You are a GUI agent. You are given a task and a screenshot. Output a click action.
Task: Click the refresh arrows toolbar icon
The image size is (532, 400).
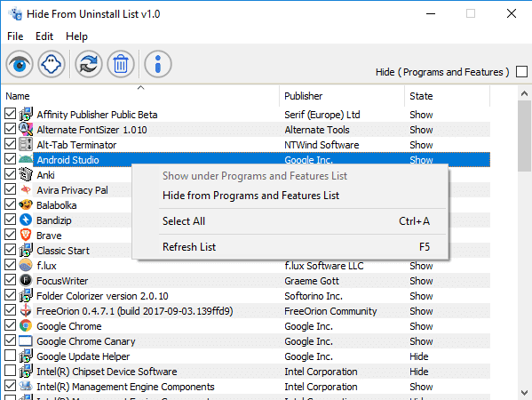[x=89, y=64]
